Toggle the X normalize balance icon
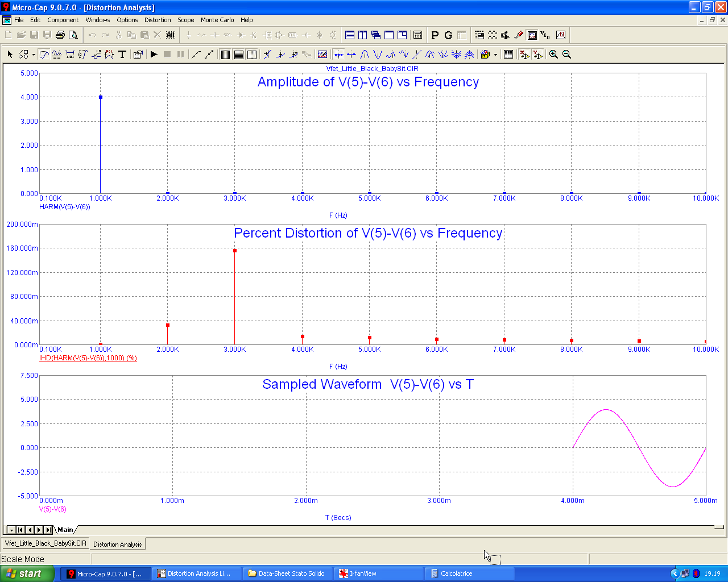This screenshot has width=728, height=582. click(524, 55)
